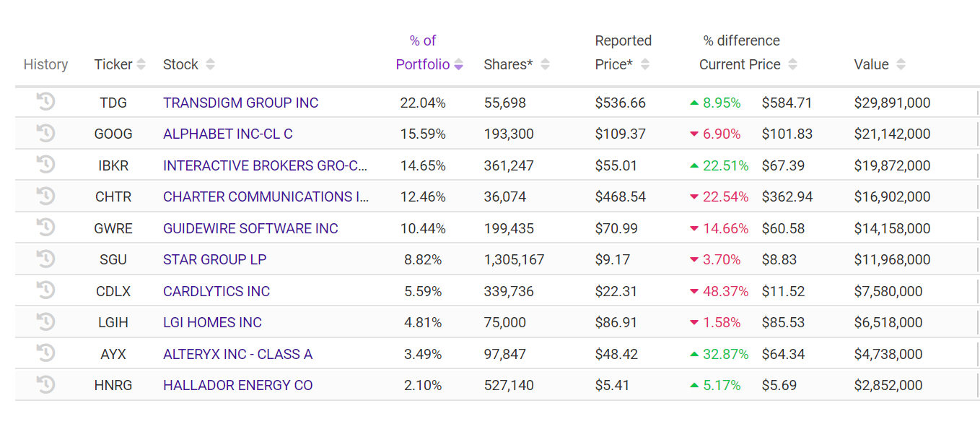Open the STAR GROUP LP link
The width and height of the screenshot is (980, 432).
[x=215, y=259]
